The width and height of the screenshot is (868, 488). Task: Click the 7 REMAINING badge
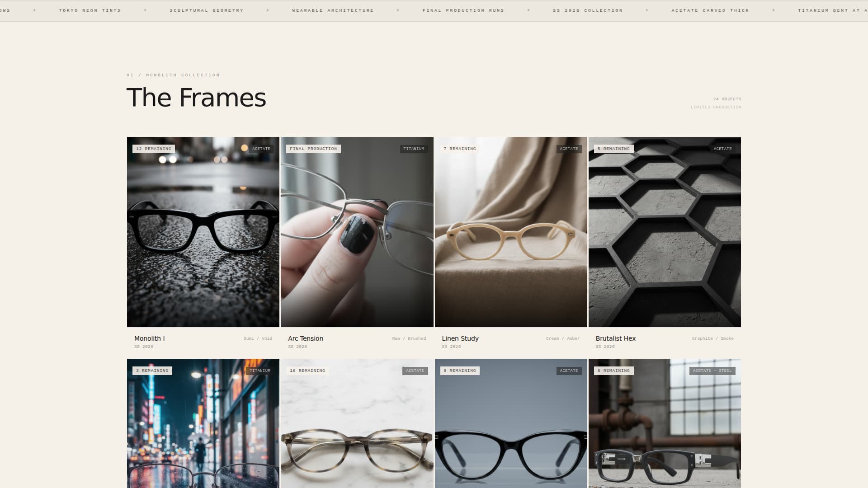coord(460,149)
